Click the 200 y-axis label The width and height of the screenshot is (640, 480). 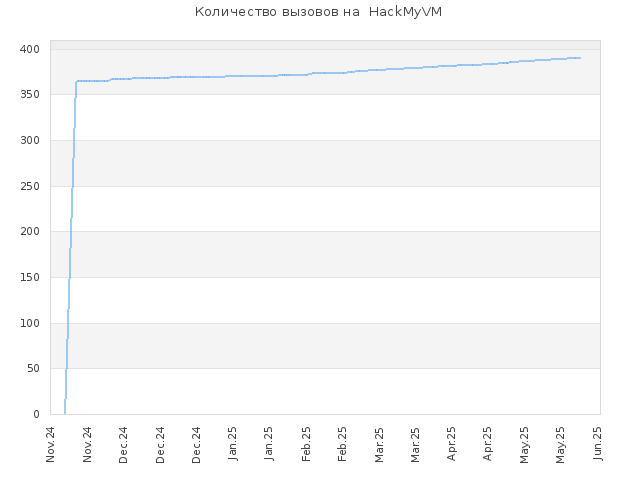[30, 231]
